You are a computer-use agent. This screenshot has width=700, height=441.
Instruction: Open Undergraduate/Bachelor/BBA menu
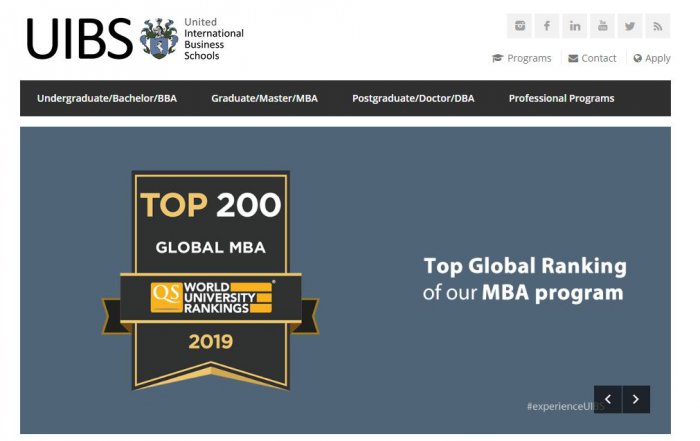coord(107,98)
